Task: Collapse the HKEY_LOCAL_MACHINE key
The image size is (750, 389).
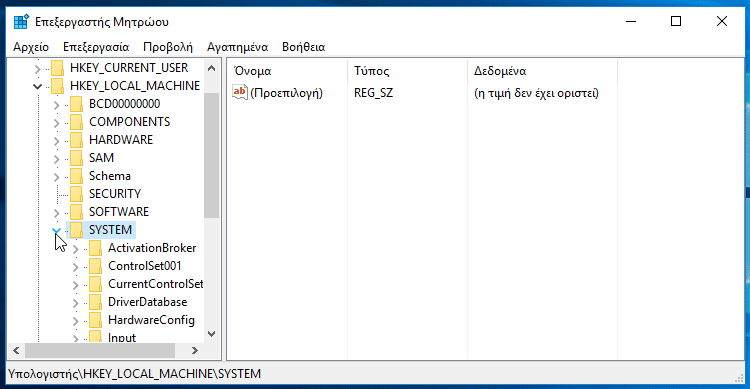Action: click(x=37, y=87)
